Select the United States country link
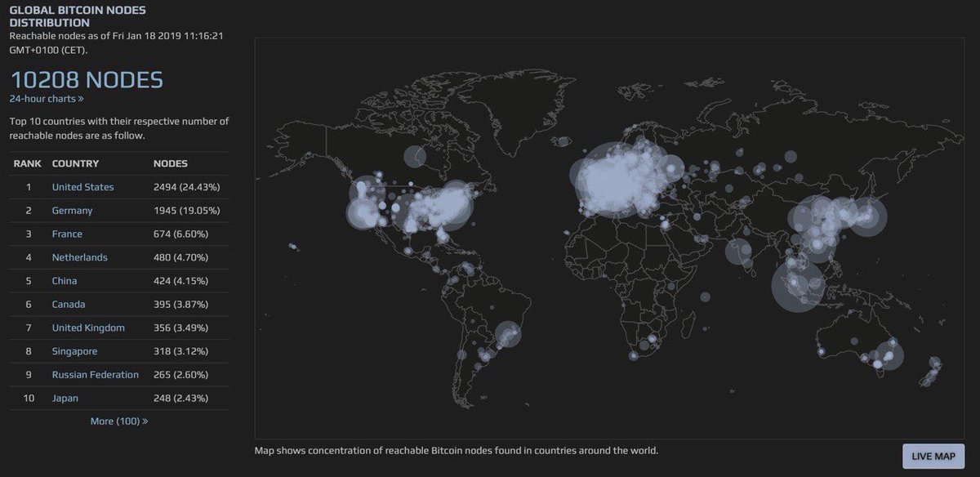Screen dimensions: 980x477 82,186
